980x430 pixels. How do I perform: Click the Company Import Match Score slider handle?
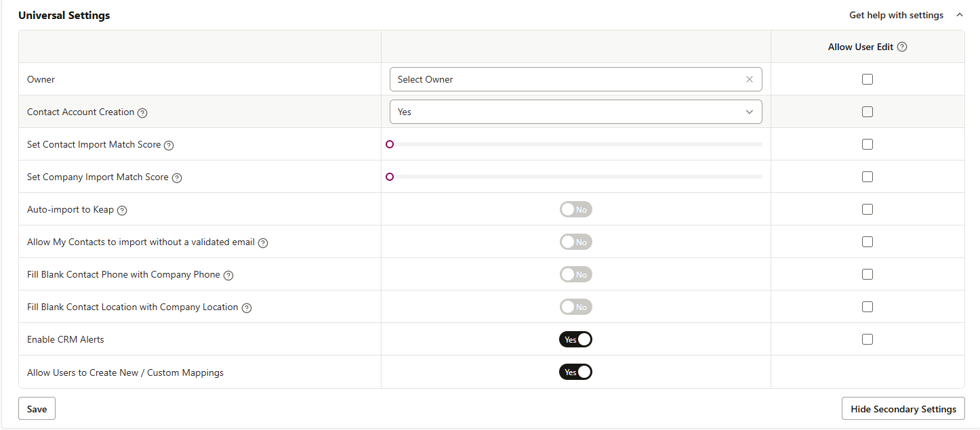390,177
